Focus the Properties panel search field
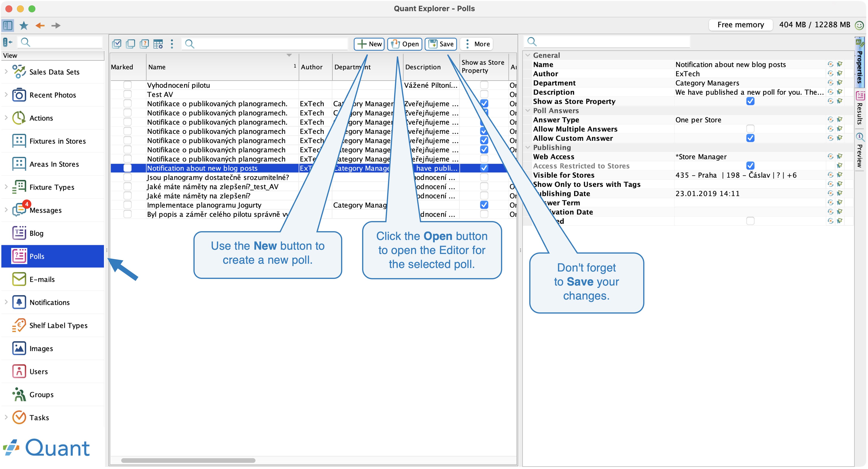 pyautogui.click(x=607, y=41)
